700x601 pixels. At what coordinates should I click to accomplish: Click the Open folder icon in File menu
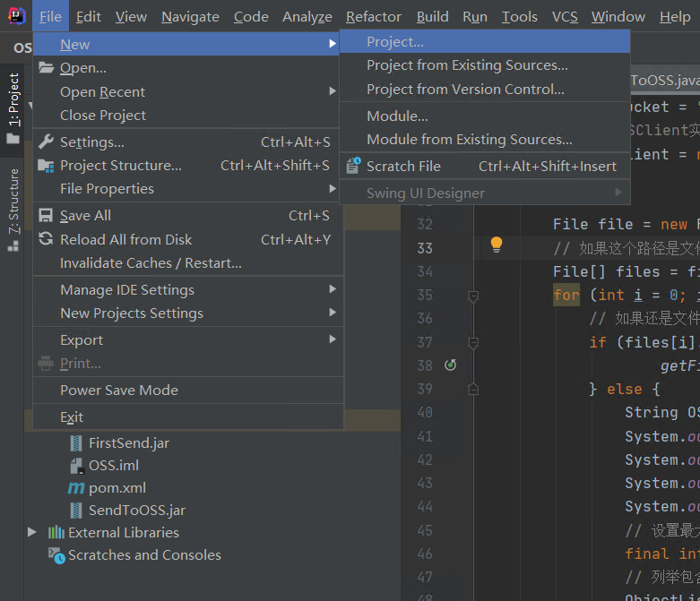pyautogui.click(x=46, y=68)
